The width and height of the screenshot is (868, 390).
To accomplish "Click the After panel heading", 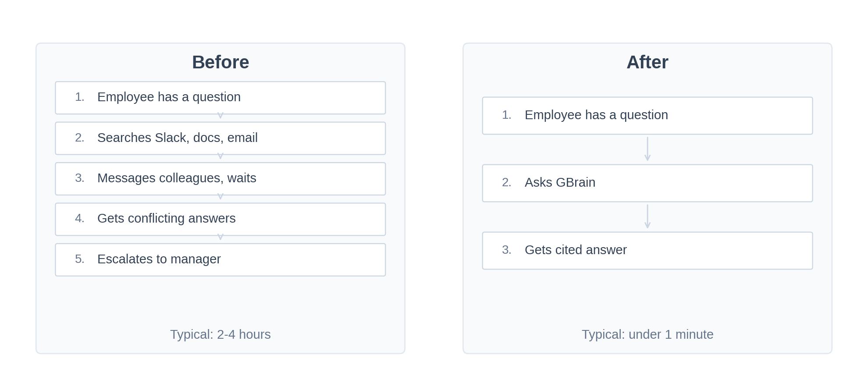I will (x=647, y=62).
